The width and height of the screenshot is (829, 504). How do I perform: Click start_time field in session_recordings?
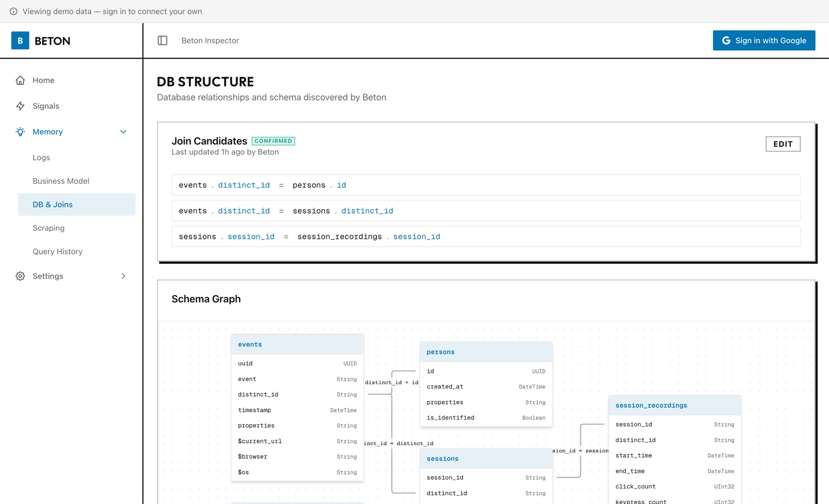pos(675,456)
